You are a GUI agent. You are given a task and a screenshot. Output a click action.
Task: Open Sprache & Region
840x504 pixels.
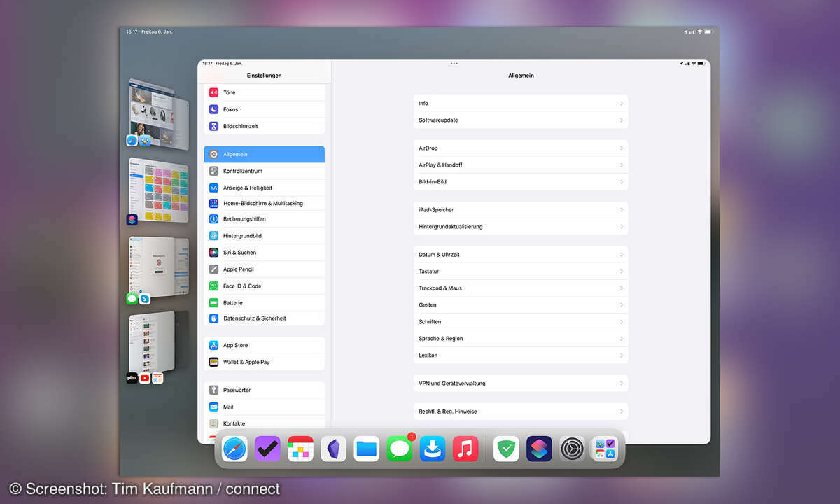coord(521,339)
